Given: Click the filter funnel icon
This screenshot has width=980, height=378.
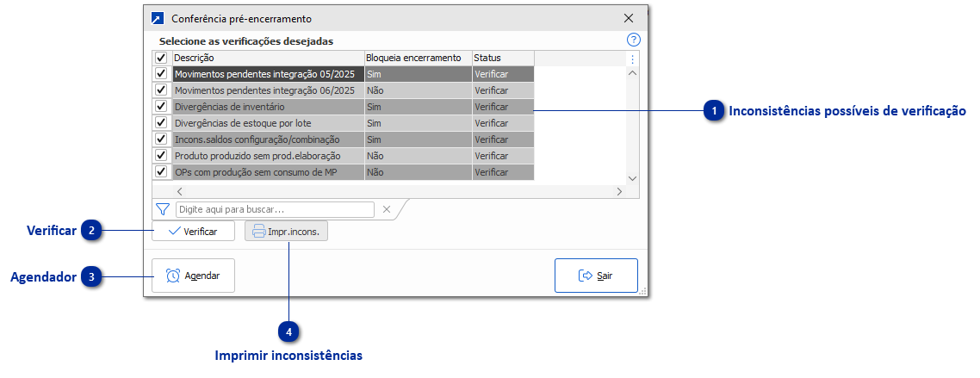Looking at the screenshot, I should (x=162, y=208).
